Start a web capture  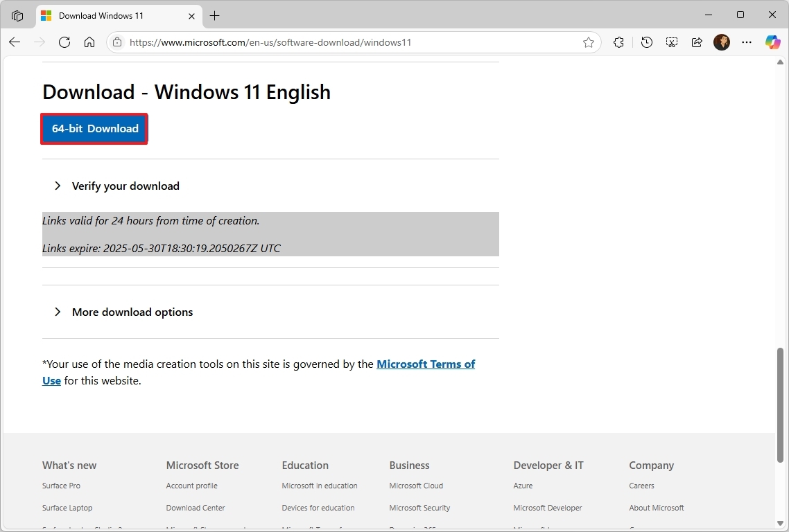click(x=671, y=42)
